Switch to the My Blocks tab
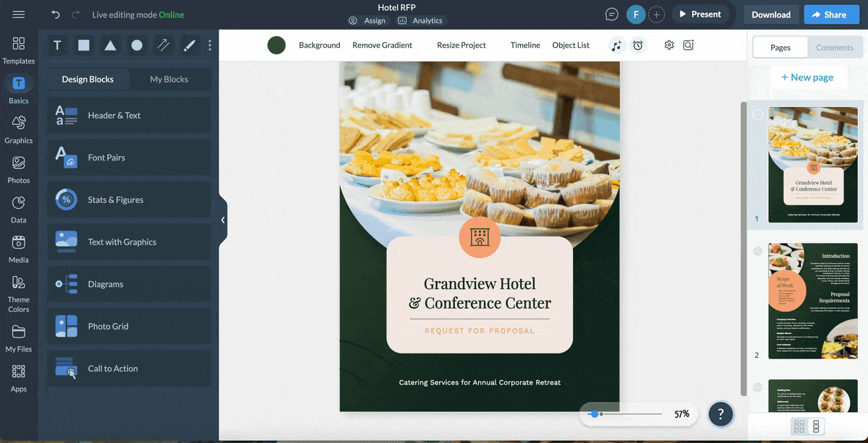 coord(169,79)
